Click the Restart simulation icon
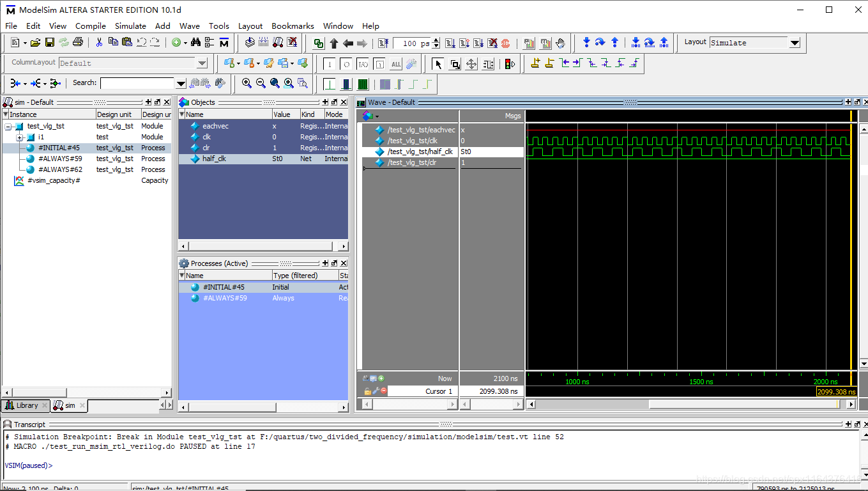This screenshot has height=491, width=868. pyautogui.click(x=383, y=43)
